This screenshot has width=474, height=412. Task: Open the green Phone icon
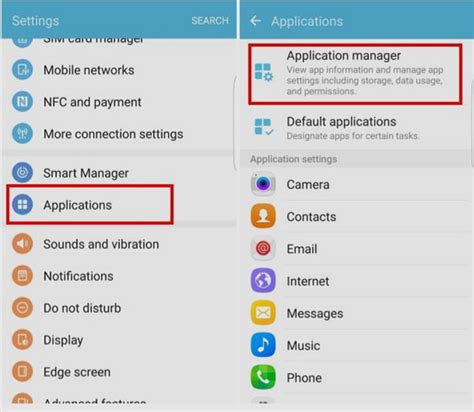pos(263,377)
